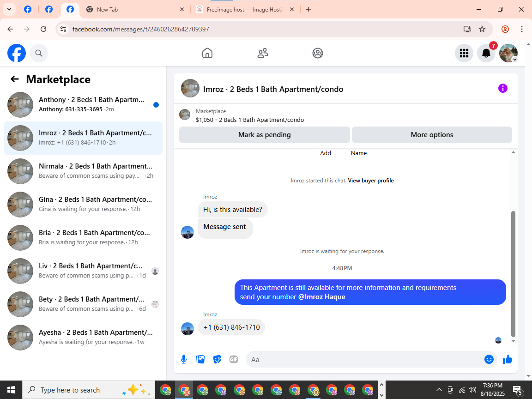Open the Chrome three-dot menu

(522, 29)
